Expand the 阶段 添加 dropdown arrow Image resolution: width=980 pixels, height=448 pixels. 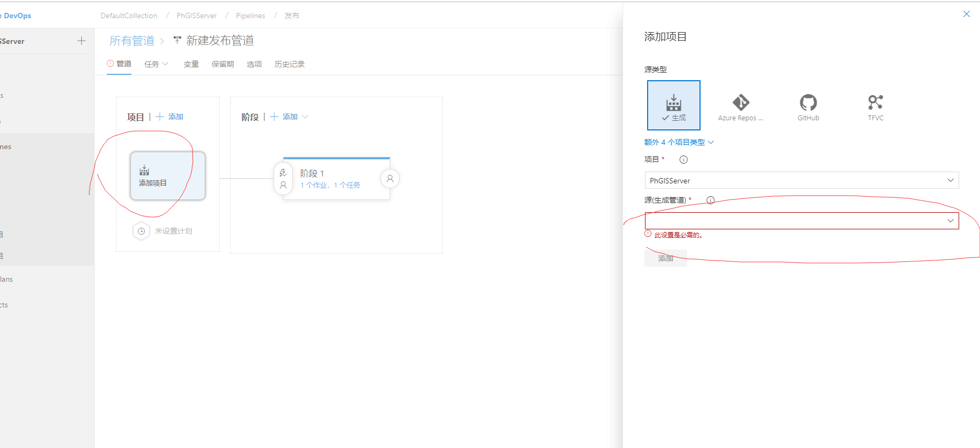305,117
